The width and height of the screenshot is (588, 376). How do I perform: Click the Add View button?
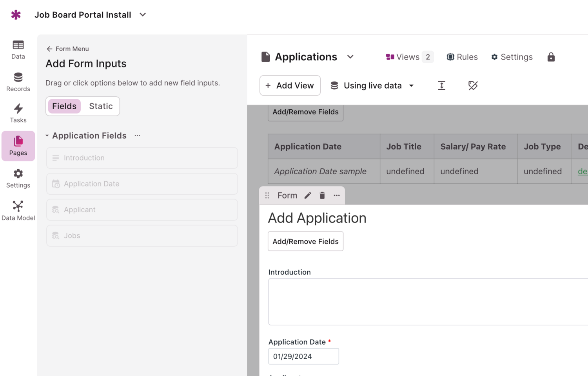pyautogui.click(x=290, y=85)
